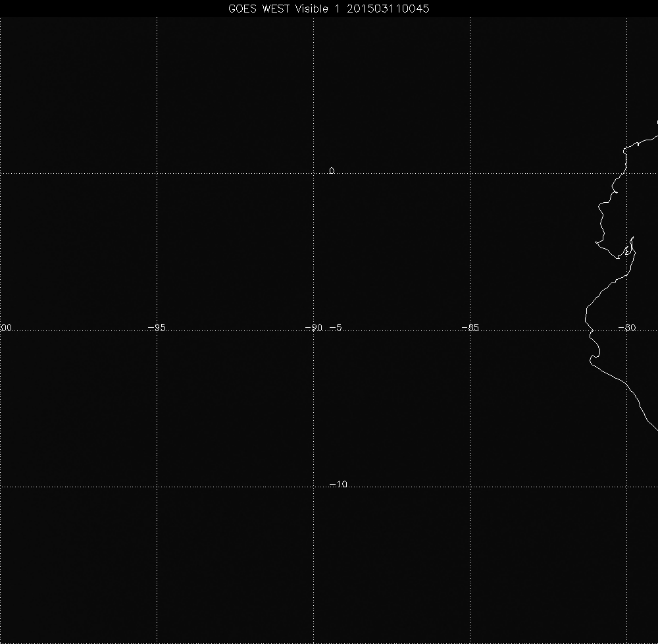Click grid intersection of -95 longitude and equator
Image resolution: width=658 pixels, height=644 pixels.
[x=157, y=173]
